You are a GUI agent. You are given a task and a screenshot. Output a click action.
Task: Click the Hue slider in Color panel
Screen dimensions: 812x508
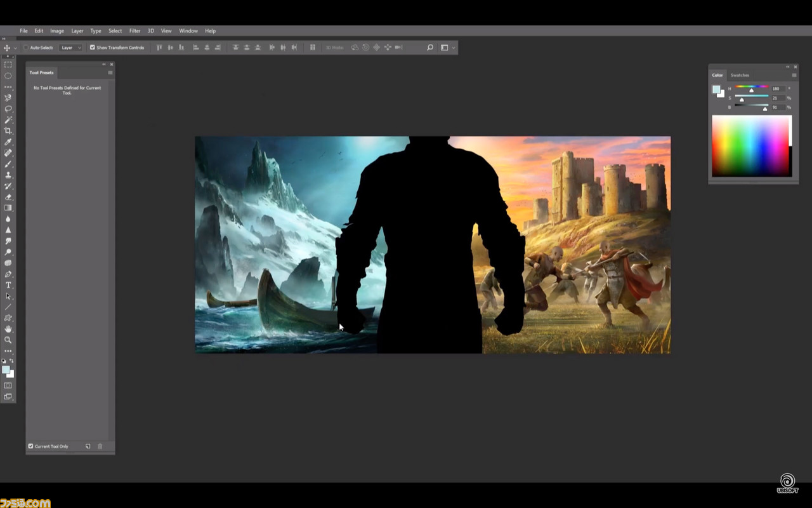pyautogui.click(x=752, y=88)
